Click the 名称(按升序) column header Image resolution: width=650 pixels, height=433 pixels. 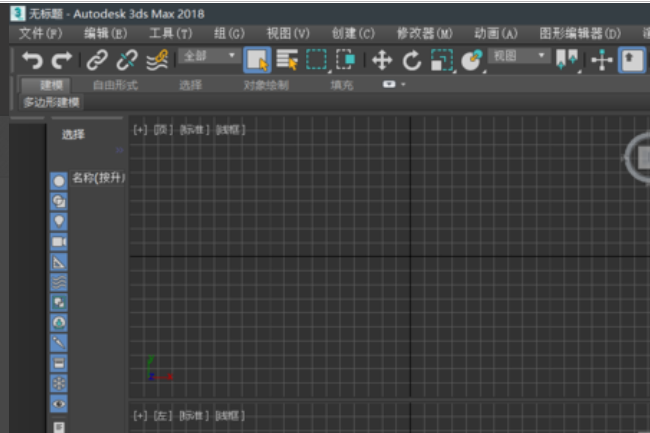98,178
